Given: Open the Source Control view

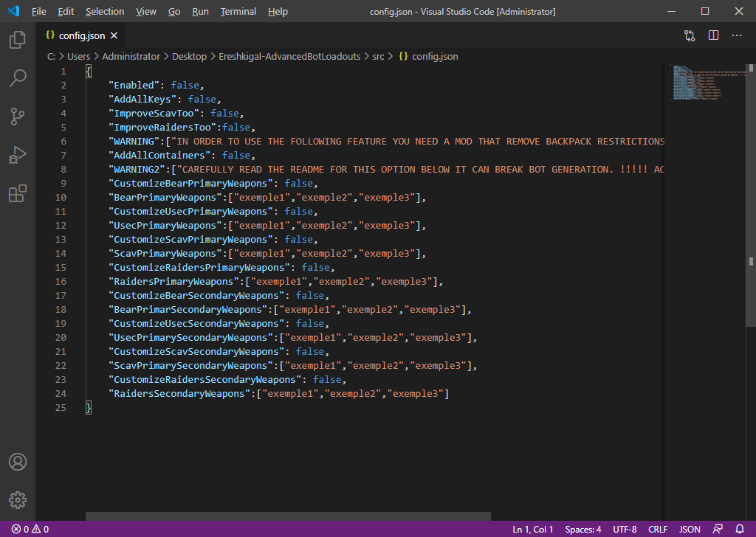Looking at the screenshot, I should (x=18, y=117).
